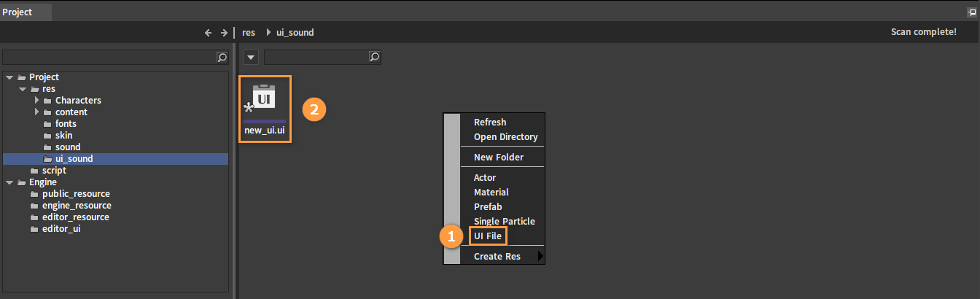Click the forward navigation arrow

pos(224,33)
